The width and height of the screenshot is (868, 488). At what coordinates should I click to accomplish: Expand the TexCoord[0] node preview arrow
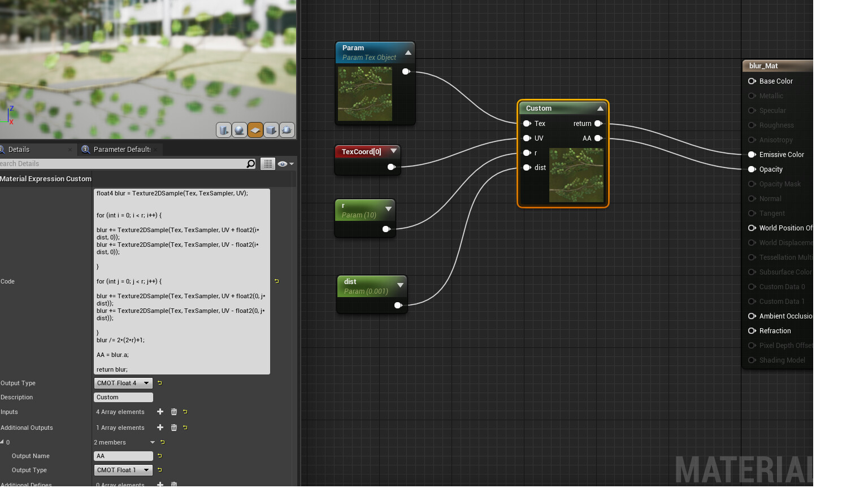393,151
